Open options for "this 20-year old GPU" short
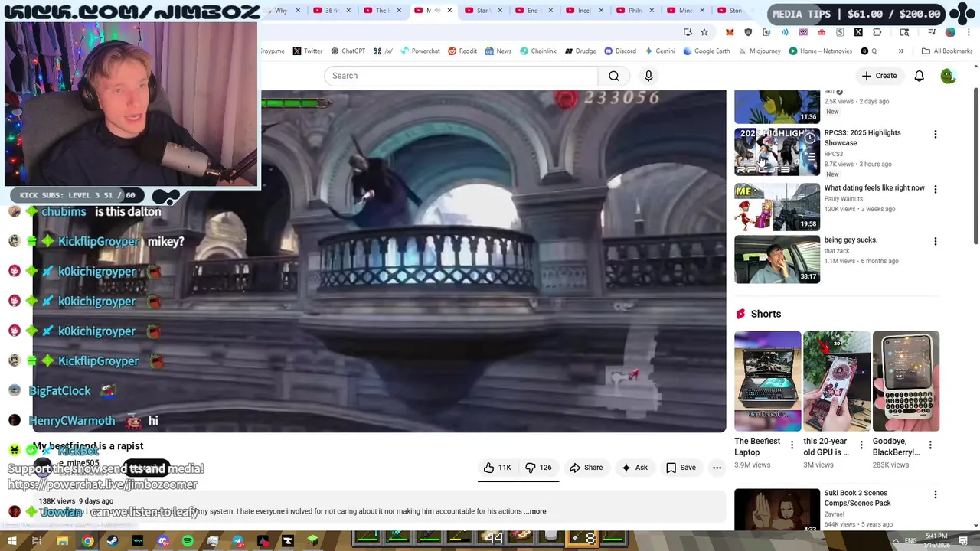The height and width of the screenshot is (551, 980). tap(861, 445)
